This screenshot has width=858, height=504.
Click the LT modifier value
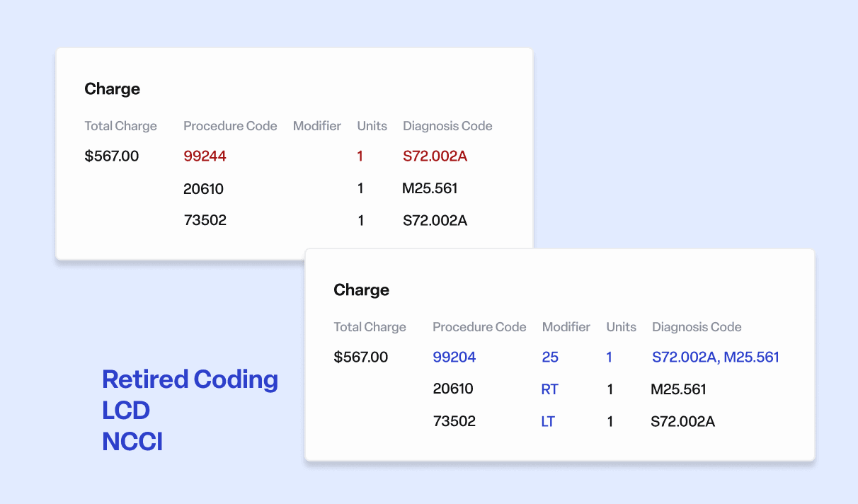548,422
